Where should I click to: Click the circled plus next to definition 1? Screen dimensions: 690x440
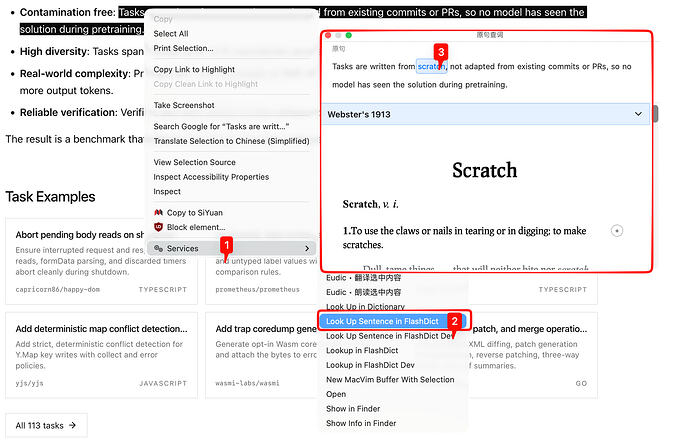click(617, 231)
